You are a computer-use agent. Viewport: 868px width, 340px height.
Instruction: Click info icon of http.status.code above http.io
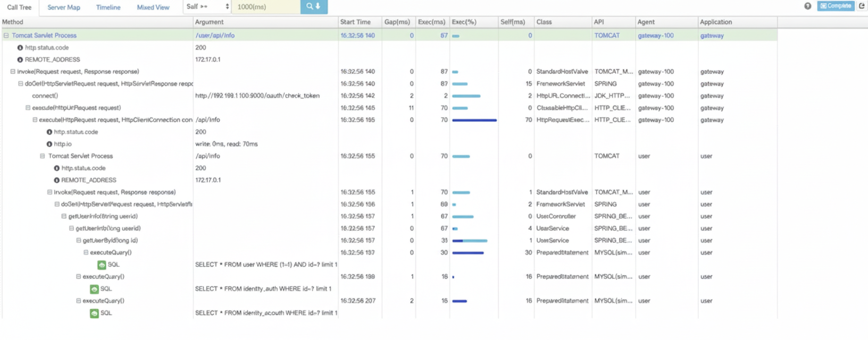tap(49, 132)
